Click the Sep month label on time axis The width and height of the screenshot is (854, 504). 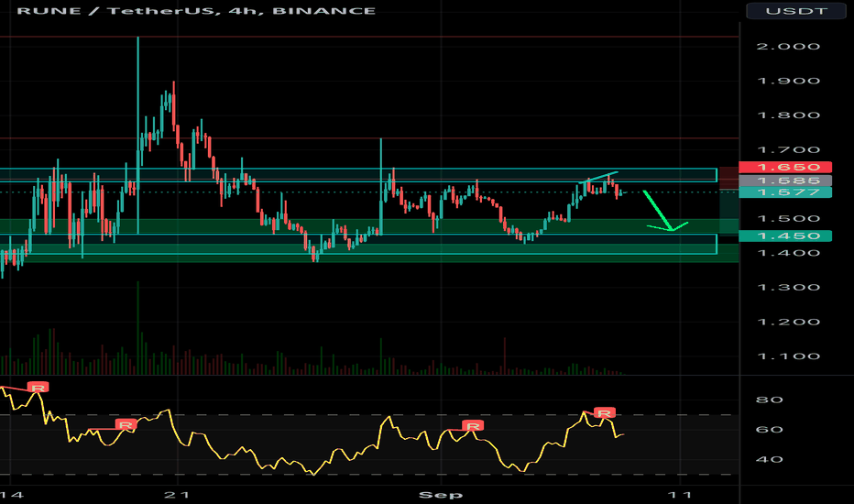(x=441, y=495)
